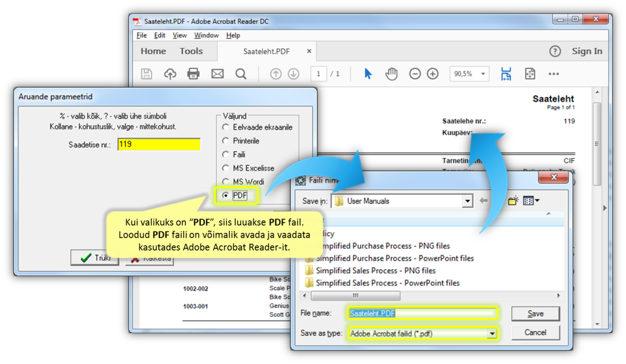Send file by email envelope icon

[x=217, y=74]
